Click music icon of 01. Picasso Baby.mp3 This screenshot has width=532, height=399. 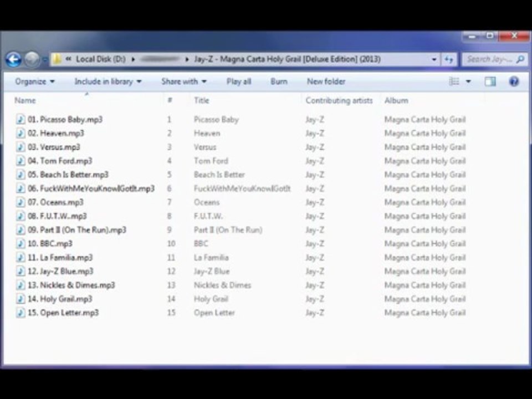[21, 120]
